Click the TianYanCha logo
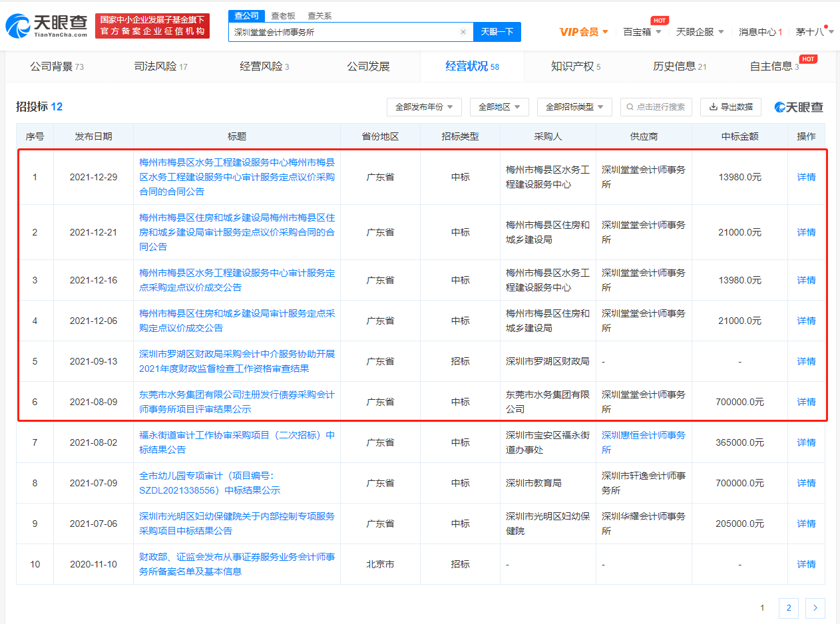This screenshot has height=624, width=840. coord(47,25)
